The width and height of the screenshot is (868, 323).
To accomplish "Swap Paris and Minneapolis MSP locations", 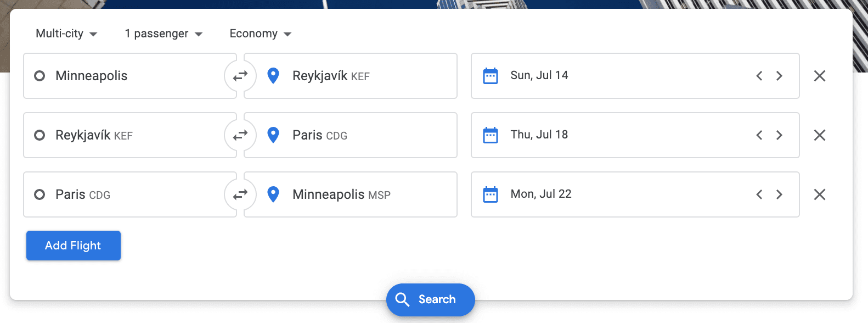I will point(240,194).
